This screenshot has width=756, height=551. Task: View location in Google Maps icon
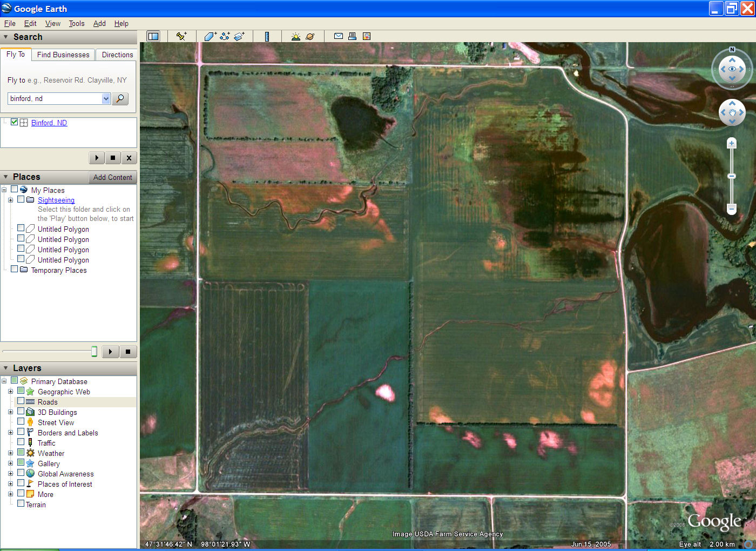click(367, 36)
